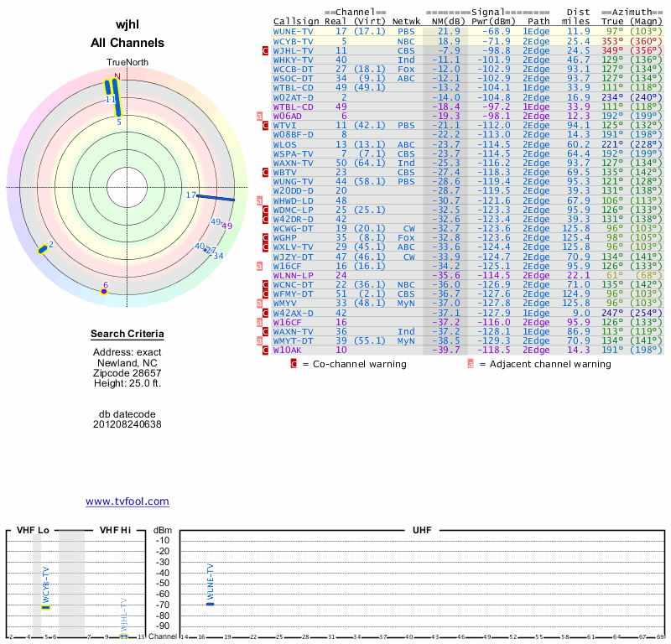Click the NM(dB) signal column header
Screen dimensions: 671x644
click(443, 21)
